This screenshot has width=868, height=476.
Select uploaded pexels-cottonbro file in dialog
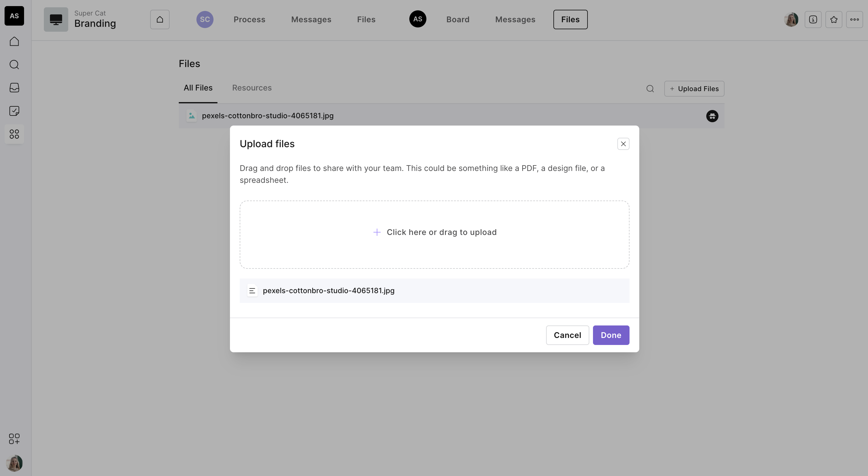click(x=328, y=291)
